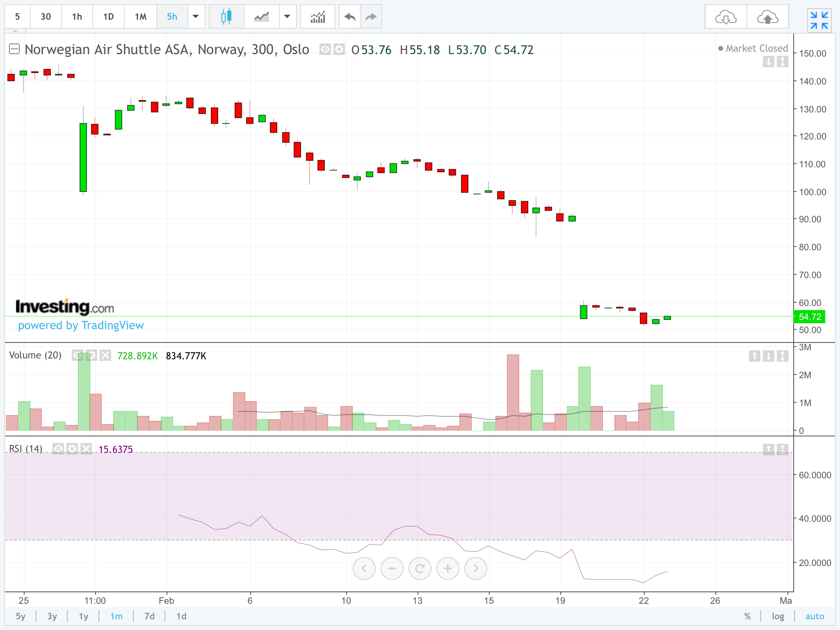This screenshot has width=840, height=630.
Task: Save chart layout to cloud
Action: [767, 17]
